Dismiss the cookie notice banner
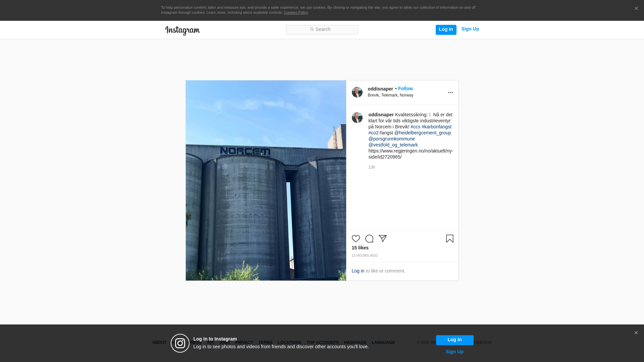This screenshot has width=644, height=362. pos(636,9)
